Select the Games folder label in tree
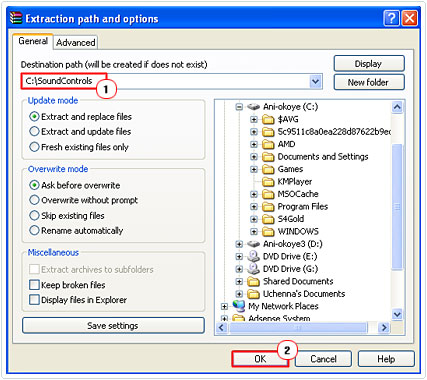Viewport: 427px width, 380px height. pos(290,169)
